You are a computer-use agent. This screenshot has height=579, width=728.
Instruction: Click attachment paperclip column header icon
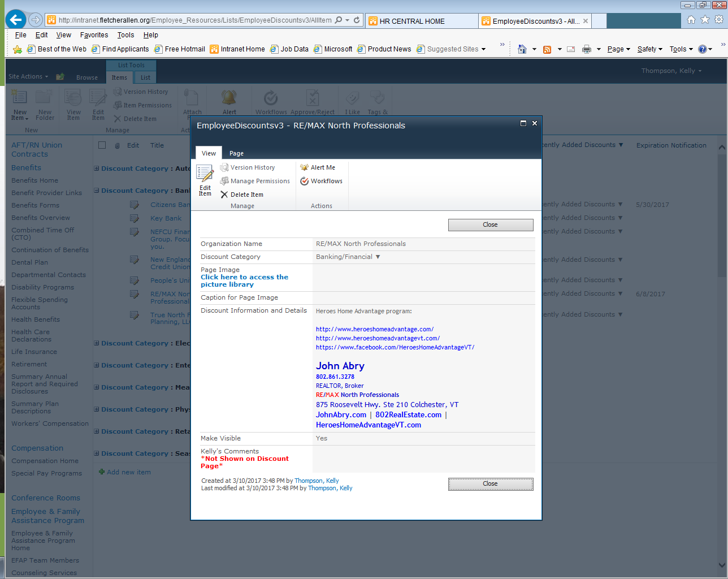pos(117,145)
